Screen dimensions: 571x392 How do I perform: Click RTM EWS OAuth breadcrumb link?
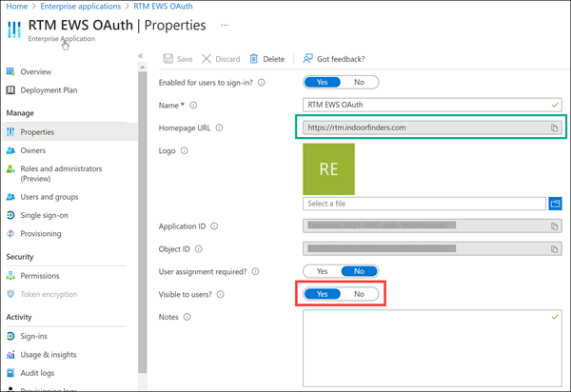pos(163,7)
